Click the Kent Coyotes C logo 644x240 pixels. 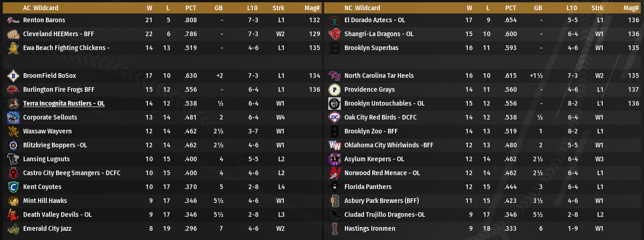[x=13, y=187]
